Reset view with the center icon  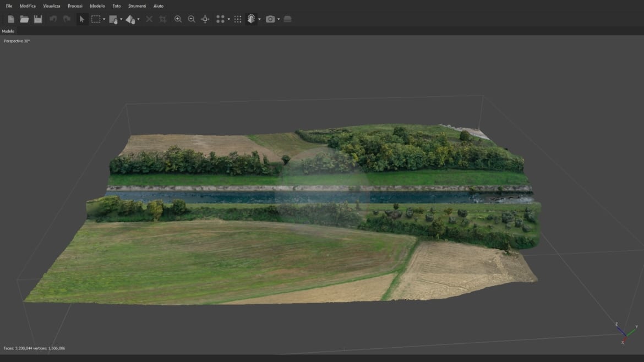pyautogui.click(x=205, y=19)
